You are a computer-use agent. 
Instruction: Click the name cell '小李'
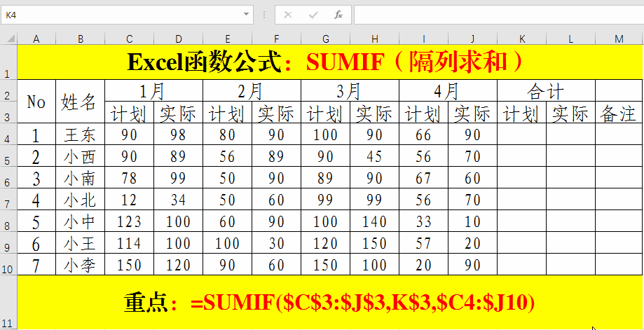(x=81, y=264)
